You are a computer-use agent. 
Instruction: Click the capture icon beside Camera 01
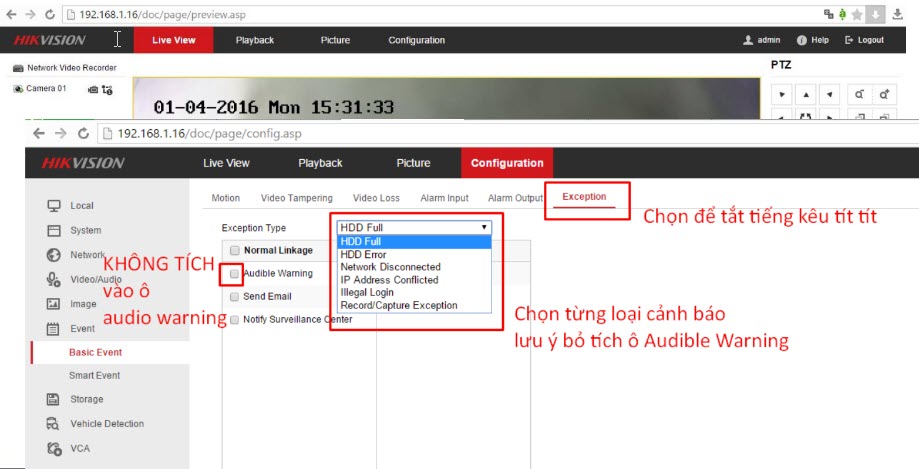(93, 90)
